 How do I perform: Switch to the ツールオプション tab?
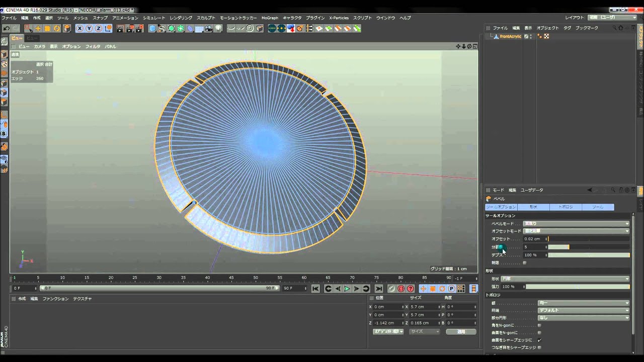point(501,207)
